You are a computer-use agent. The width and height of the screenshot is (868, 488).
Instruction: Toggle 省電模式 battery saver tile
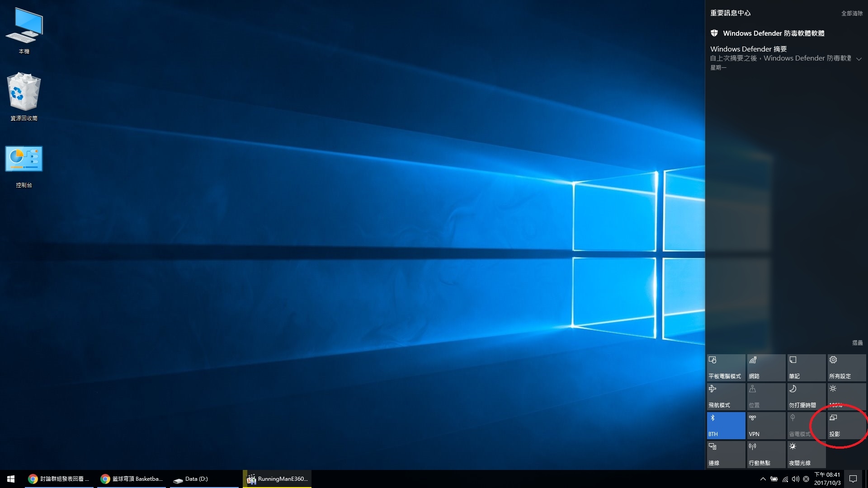click(807, 426)
